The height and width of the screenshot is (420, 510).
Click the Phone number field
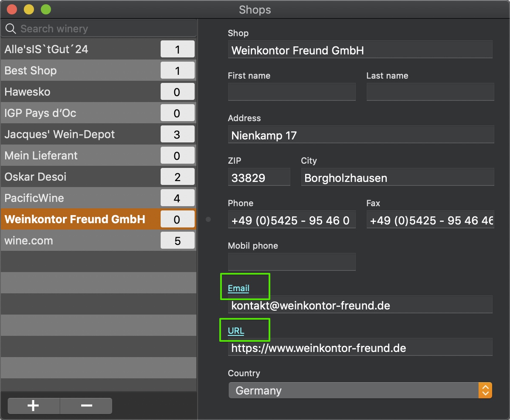292,220
